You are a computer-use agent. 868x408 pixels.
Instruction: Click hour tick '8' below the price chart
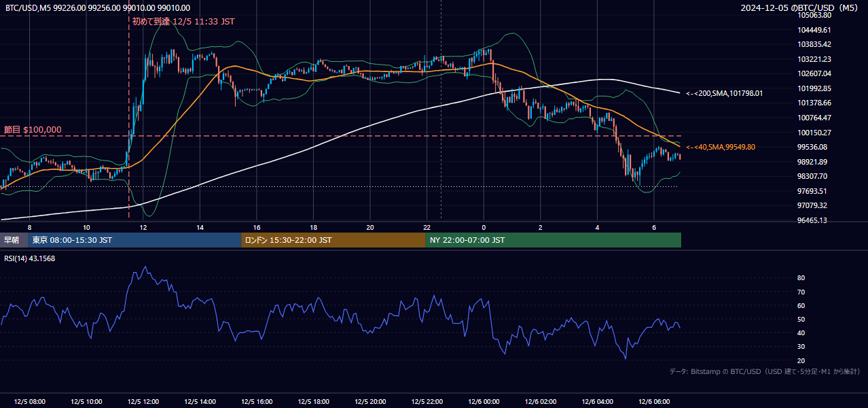click(29, 227)
